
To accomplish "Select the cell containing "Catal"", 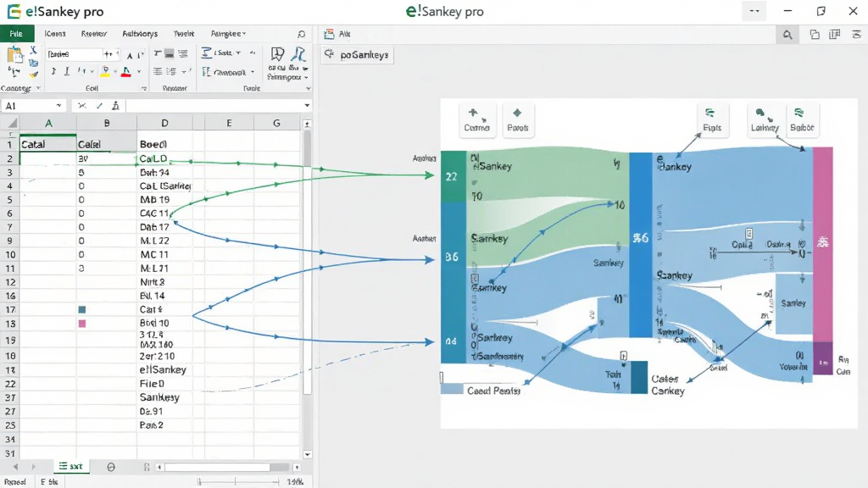I will 47,144.
